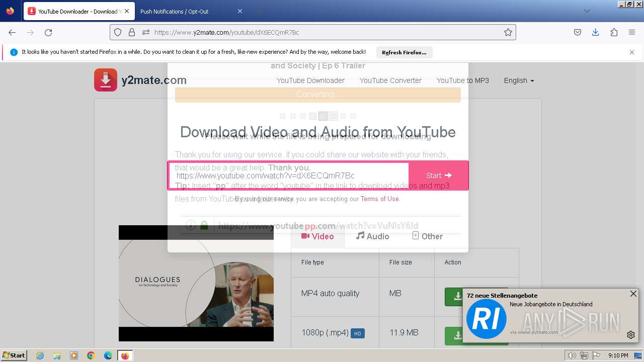Select the Video tab
The image size is (644, 362).
pos(317,236)
